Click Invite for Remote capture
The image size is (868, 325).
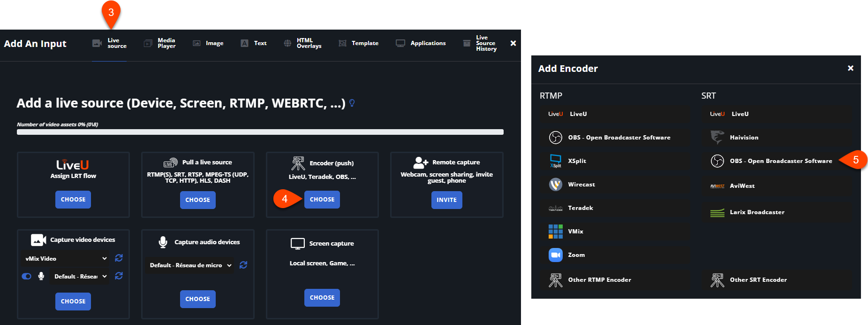(x=447, y=200)
